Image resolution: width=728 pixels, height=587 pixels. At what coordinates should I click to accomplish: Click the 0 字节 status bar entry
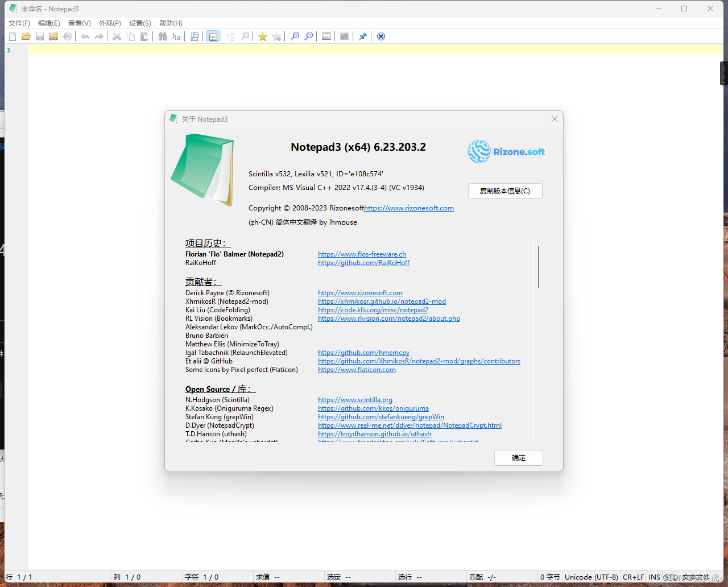pos(550,577)
